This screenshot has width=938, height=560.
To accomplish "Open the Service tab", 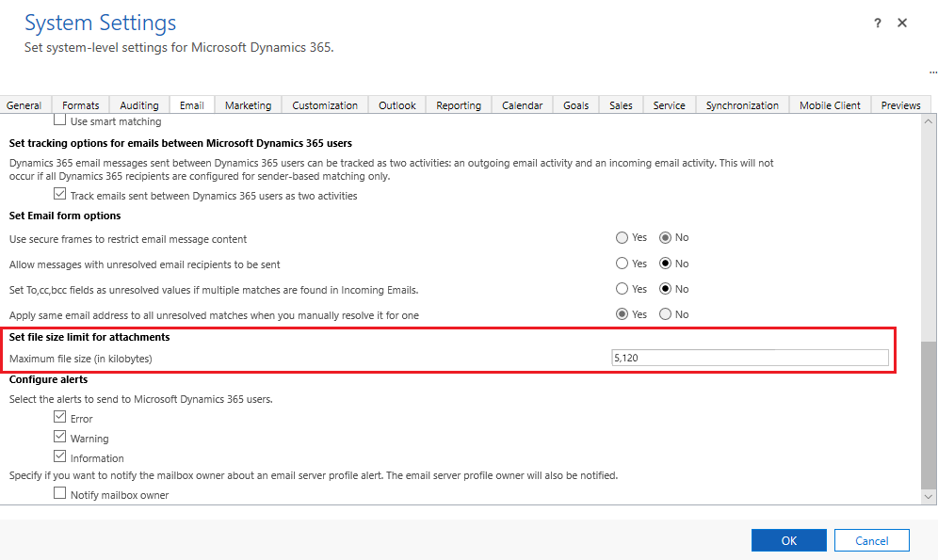I will 669,105.
